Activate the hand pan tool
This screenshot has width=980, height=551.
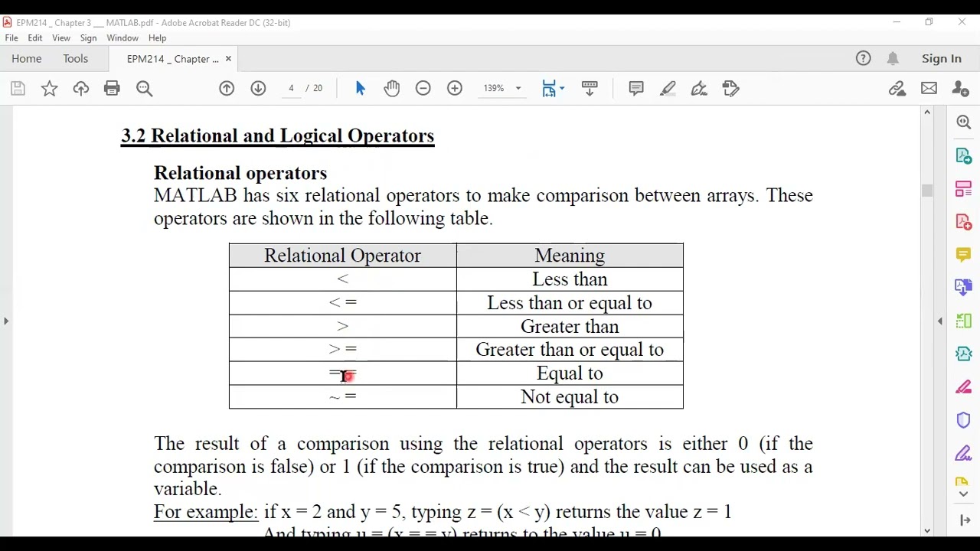392,89
